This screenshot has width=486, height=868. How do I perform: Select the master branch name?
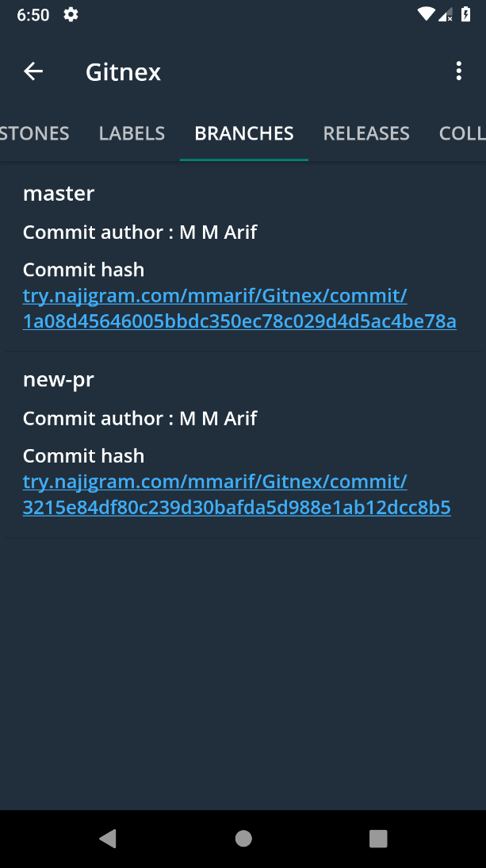click(x=59, y=194)
